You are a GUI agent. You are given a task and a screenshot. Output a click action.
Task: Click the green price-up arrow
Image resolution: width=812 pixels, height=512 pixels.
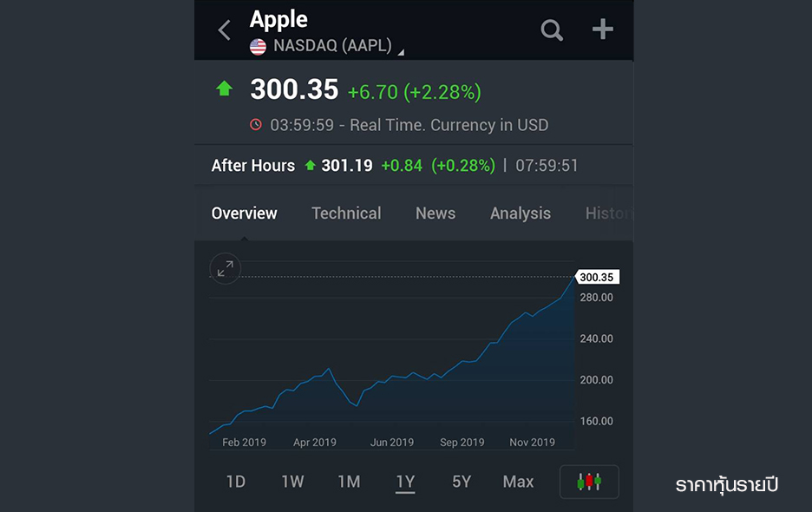point(226,88)
